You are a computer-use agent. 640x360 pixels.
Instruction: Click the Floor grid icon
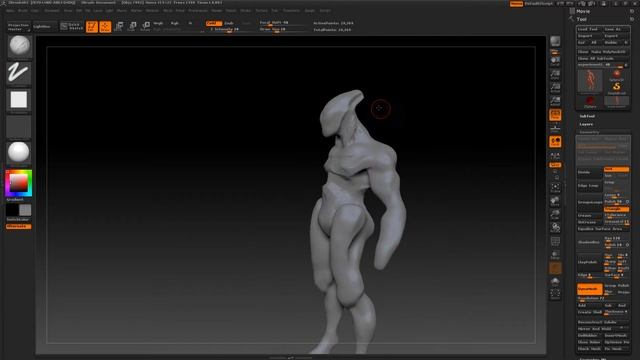(x=555, y=128)
